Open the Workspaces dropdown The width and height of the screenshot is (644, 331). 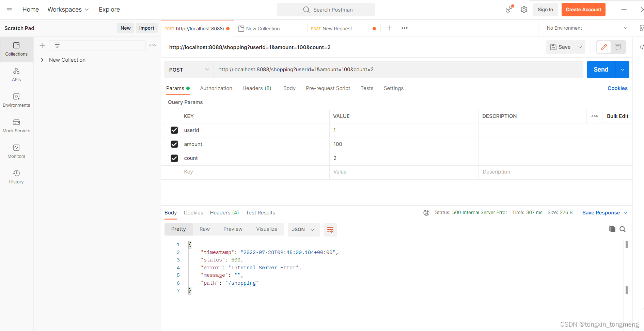68,10
